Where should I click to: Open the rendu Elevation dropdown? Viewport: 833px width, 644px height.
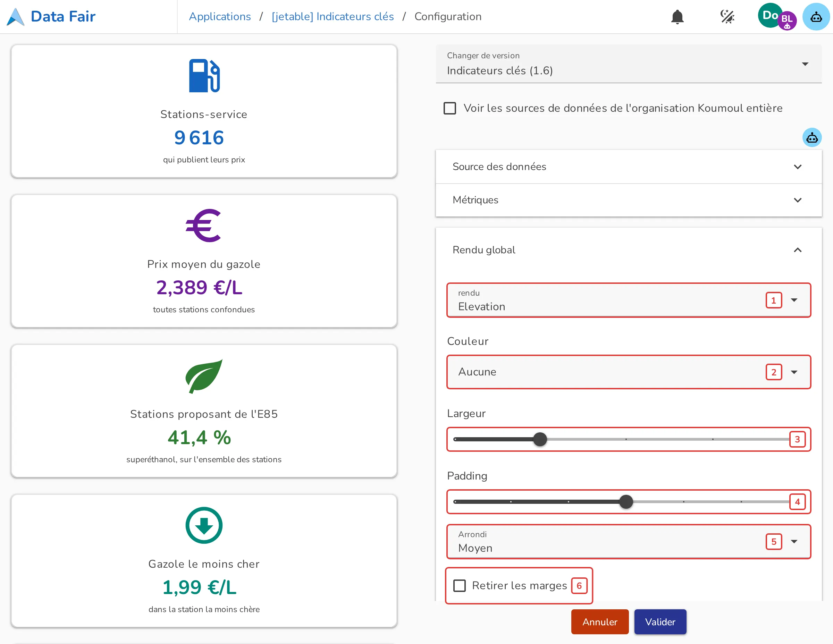coord(628,300)
